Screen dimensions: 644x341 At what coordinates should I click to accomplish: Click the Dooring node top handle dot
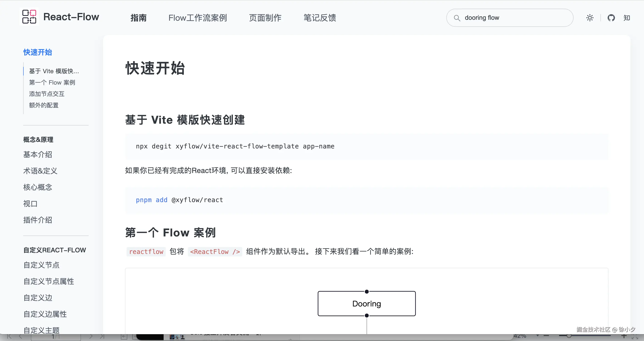pyautogui.click(x=367, y=291)
